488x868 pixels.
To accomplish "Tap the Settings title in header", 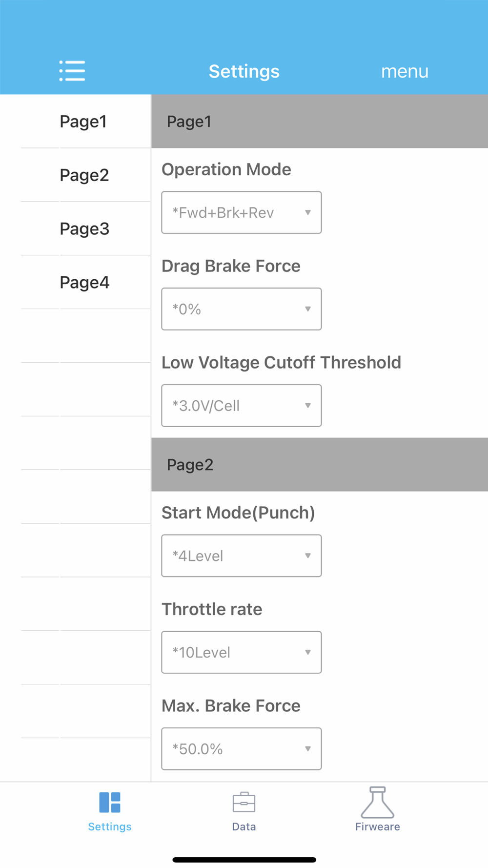I will (x=244, y=71).
